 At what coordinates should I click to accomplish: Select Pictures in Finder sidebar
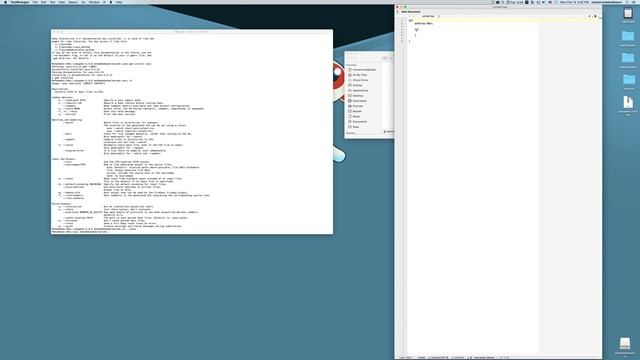(358, 106)
